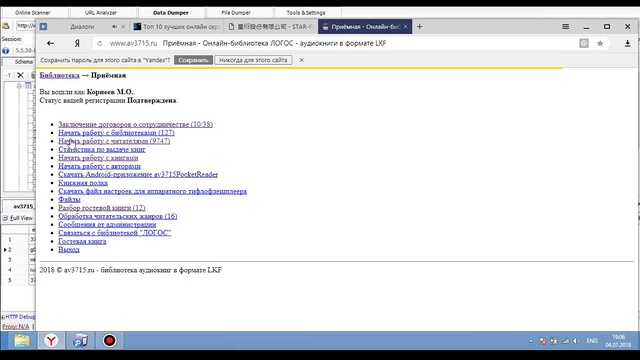Click the folder icon beside the URL field

pyautogui.click(x=6, y=26)
